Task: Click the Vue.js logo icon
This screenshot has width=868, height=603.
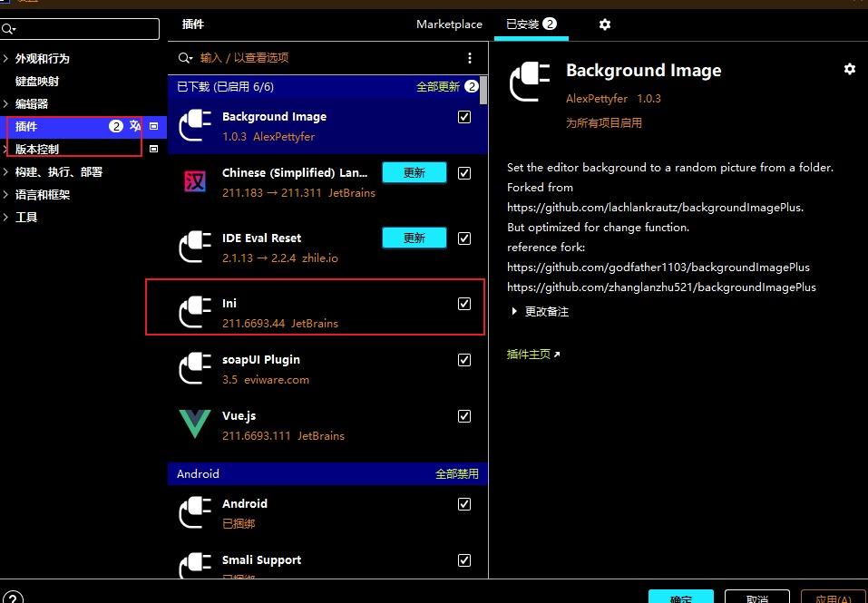Action: tap(195, 424)
